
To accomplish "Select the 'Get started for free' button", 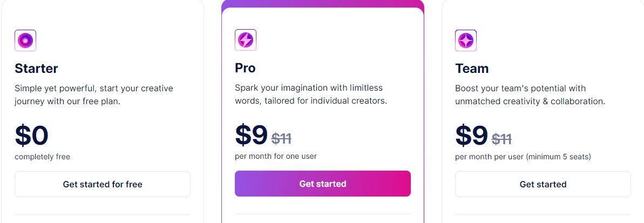I will [103, 185].
